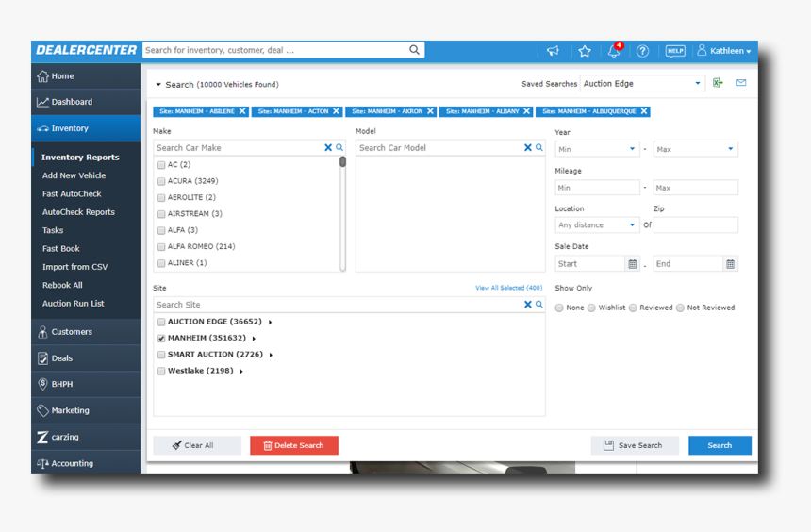811x532 pixels.
Task: Click the favorites star icon
Action: [x=585, y=51]
